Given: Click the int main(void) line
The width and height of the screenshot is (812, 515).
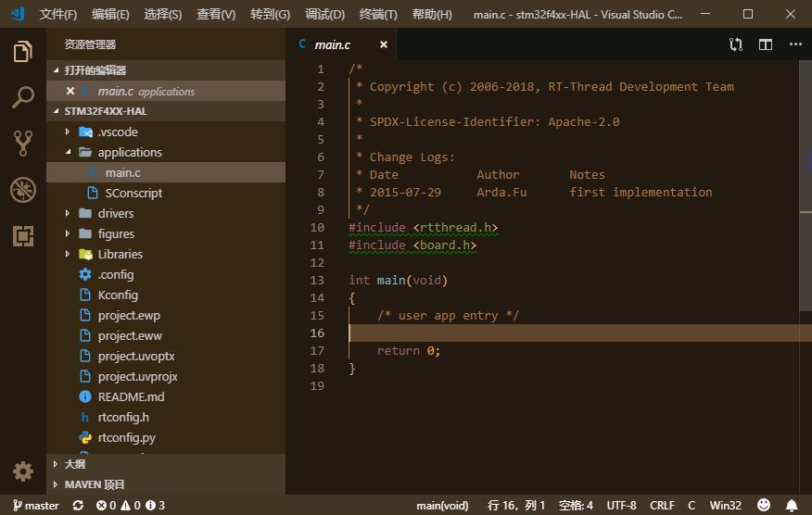Looking at the screenshot, I should tap(398, 281).
